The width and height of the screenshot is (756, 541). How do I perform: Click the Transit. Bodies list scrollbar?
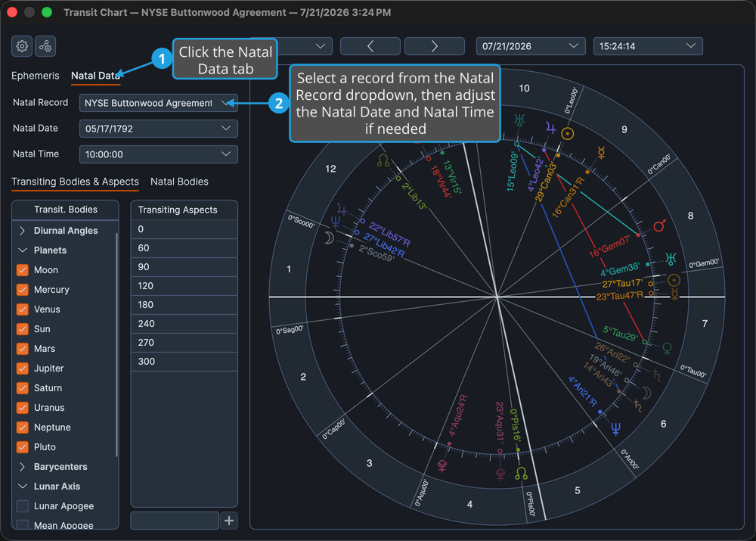[x=116, y=344]
